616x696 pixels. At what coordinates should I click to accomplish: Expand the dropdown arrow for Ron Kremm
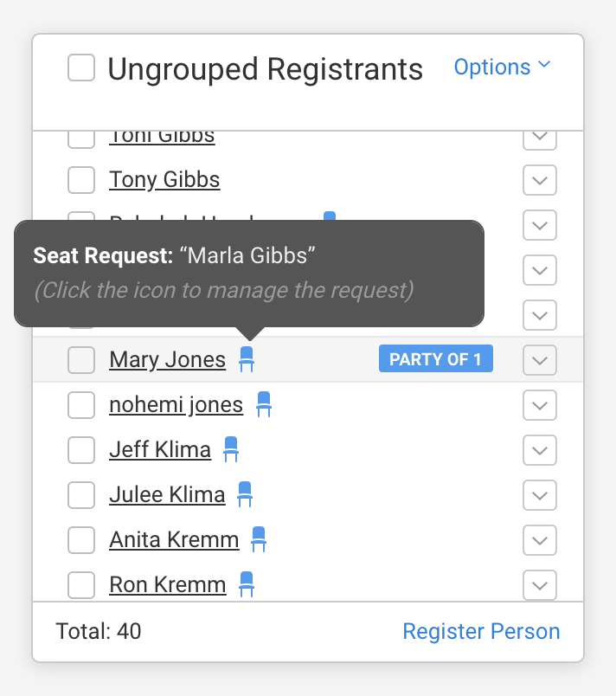coord(540,585)
